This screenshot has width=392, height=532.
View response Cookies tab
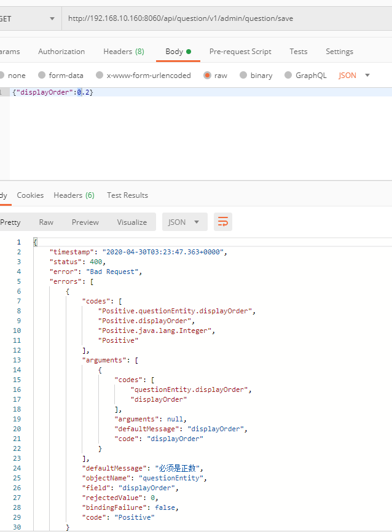click(x=30, y=195)
